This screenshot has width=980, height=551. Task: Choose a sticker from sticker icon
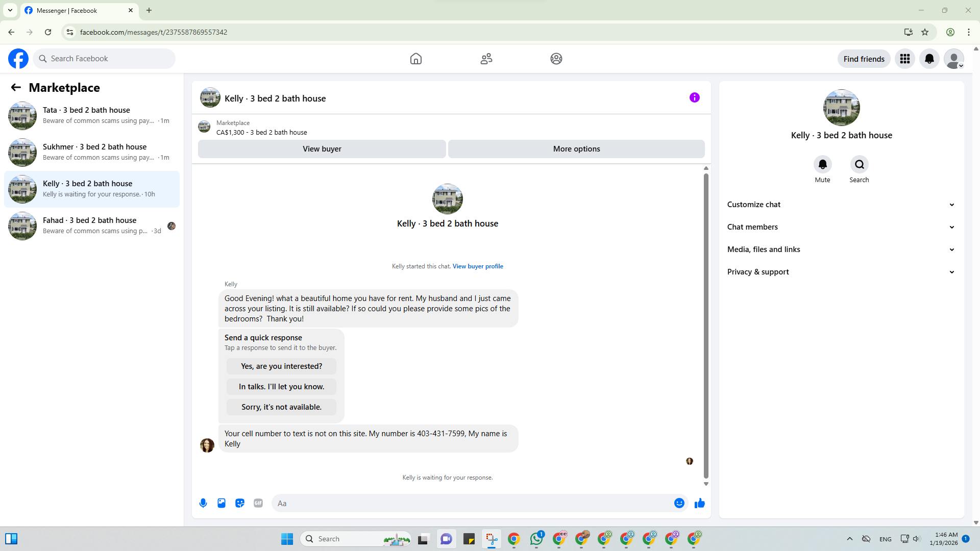(x=240, y=503)
